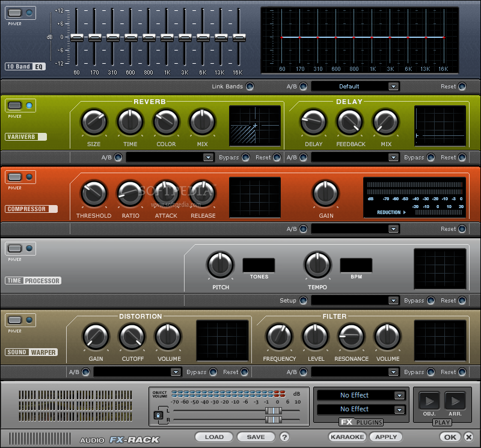
Task: Toggle the Sound Warper power switch
Action: coord(14,320)
